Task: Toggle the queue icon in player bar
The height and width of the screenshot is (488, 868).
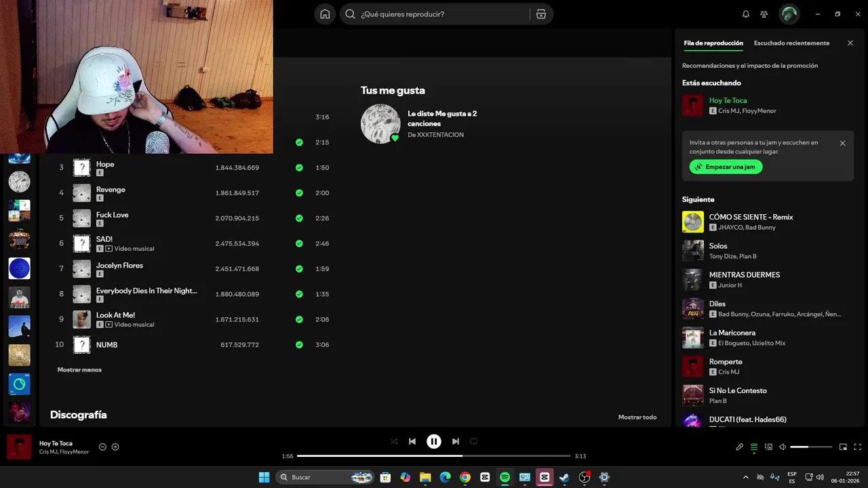Action: (754, 447)
